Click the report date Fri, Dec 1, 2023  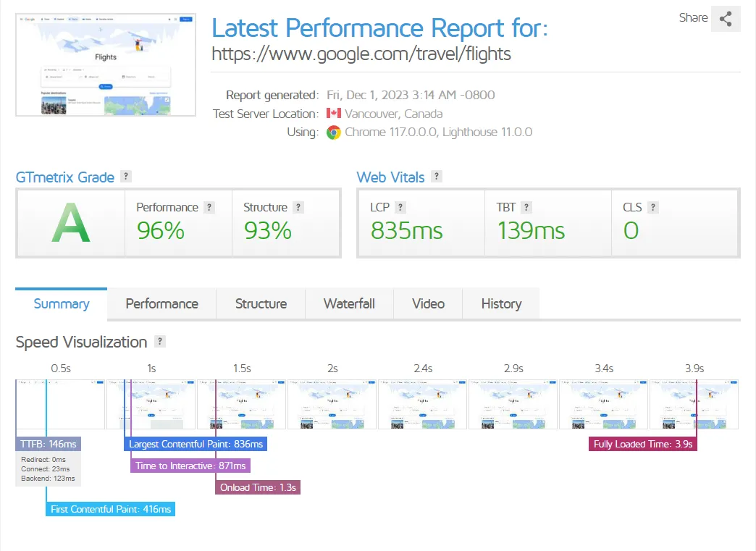(411, 95)
